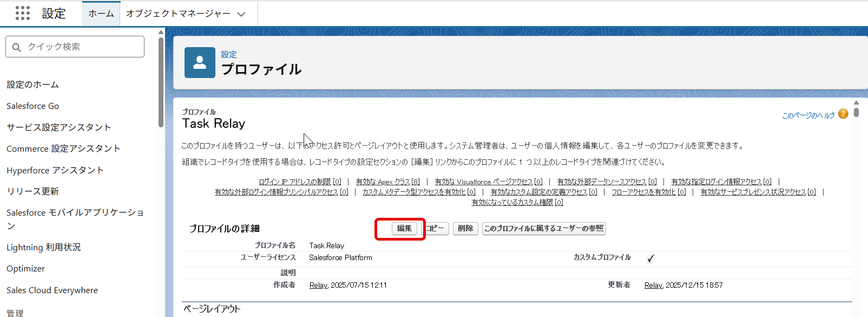Open 有効な Apex クラス link
Image resolution: width=868 pixels, height=317 pixels.
(x=388, y=182)
